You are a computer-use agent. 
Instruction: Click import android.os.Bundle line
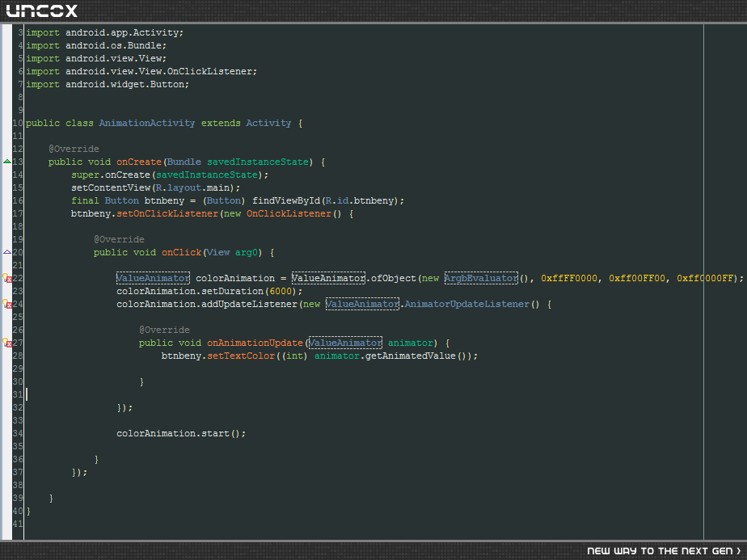click(x=95, y=45)
